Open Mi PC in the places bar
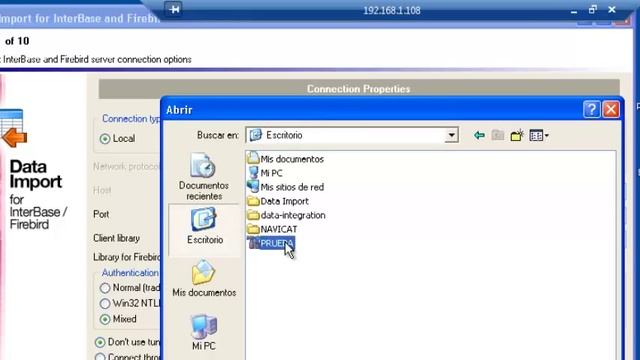Screen dimensions: 640x360 [x=204, y=333]
